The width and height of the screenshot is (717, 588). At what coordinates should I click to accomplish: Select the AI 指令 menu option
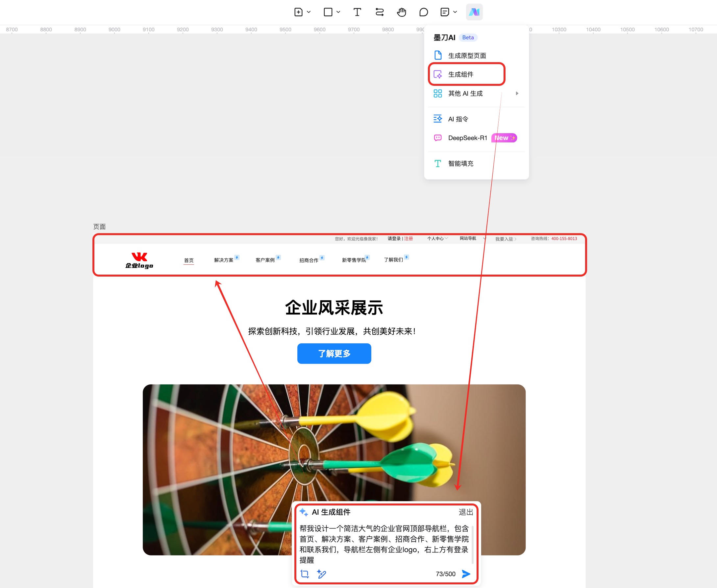[476, 119]
